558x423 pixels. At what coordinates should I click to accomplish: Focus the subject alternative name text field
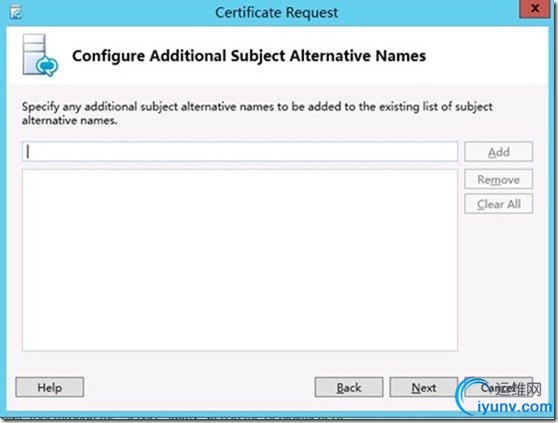point(240,152)
